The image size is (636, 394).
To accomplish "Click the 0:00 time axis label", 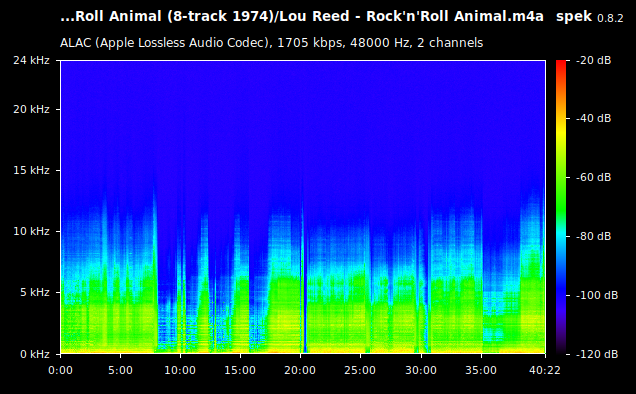I will [60, 370].
